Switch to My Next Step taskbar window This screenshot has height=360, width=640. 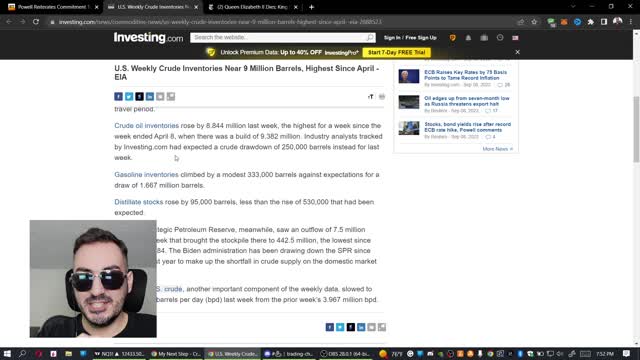[x=176, y=354]
